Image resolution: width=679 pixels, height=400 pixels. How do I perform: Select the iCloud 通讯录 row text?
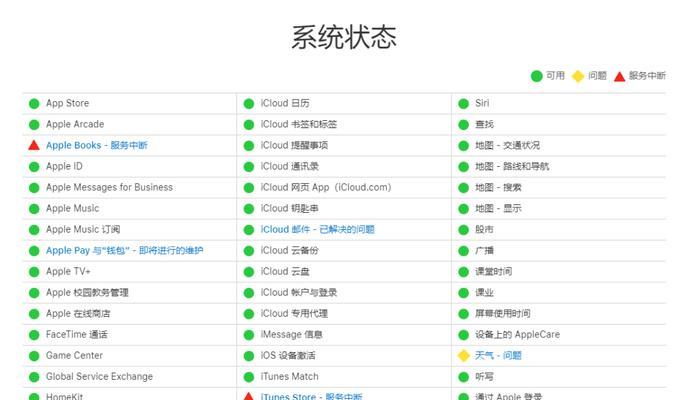click(289, 167)
